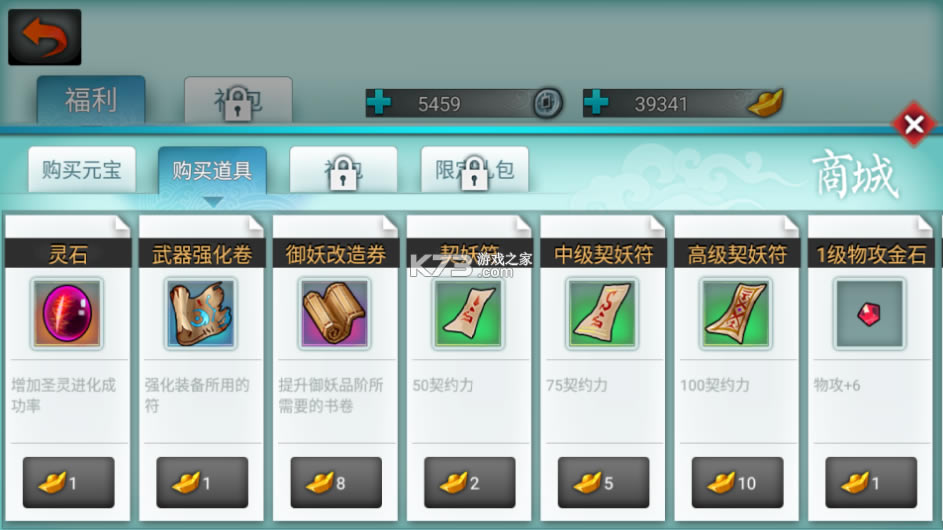Open the 购买元宝 tab
Image resolution: width=943 pixels, height=530 pixels.
coord(82,170)
